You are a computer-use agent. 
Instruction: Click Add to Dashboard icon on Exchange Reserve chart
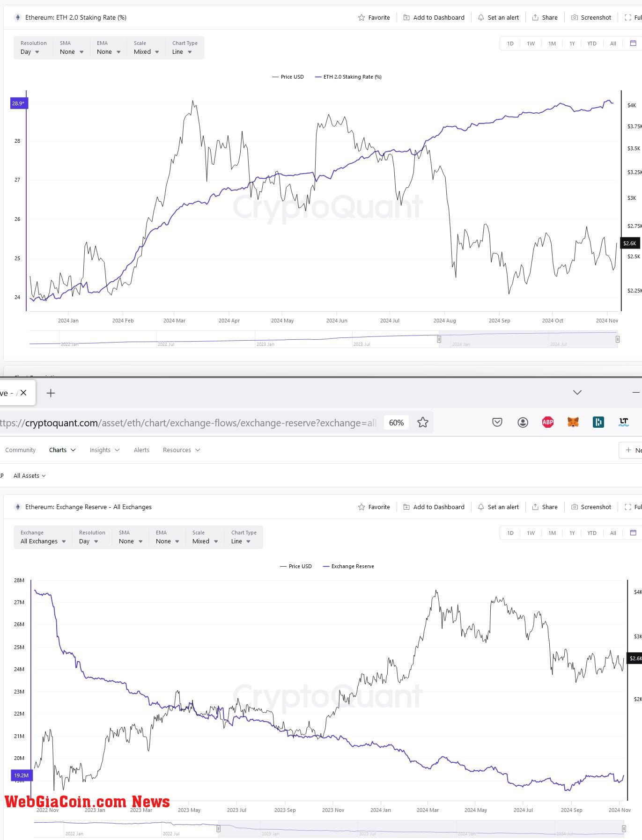pos(406,507)
